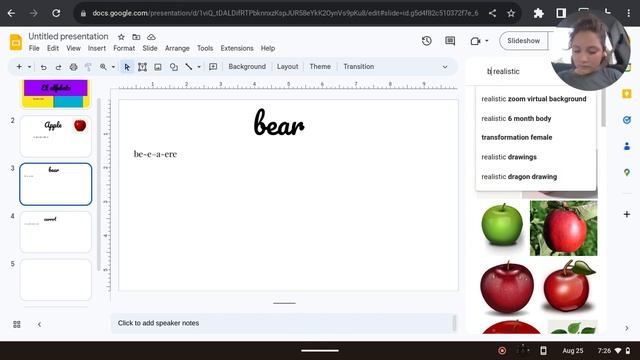Screen dimensions: 640x360
Task: Insert an image from toolbar
Action: tap(158, 67)
